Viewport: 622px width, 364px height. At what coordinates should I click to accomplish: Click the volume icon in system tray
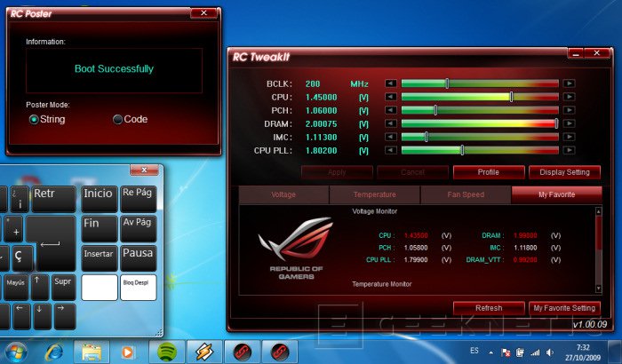550,352
